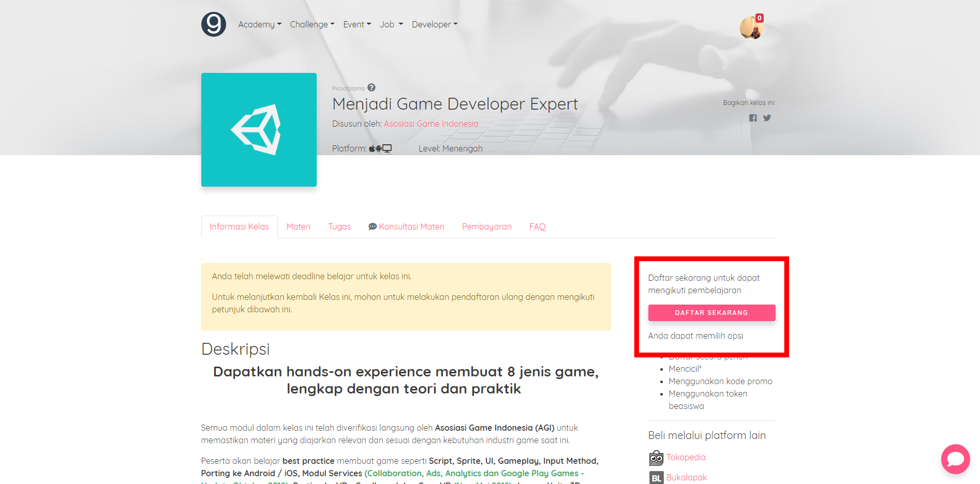Image resolution: width=980 pixels, height=484 pixels.
Task: Open the user profile avatar
Action: (x=751, y=28)
